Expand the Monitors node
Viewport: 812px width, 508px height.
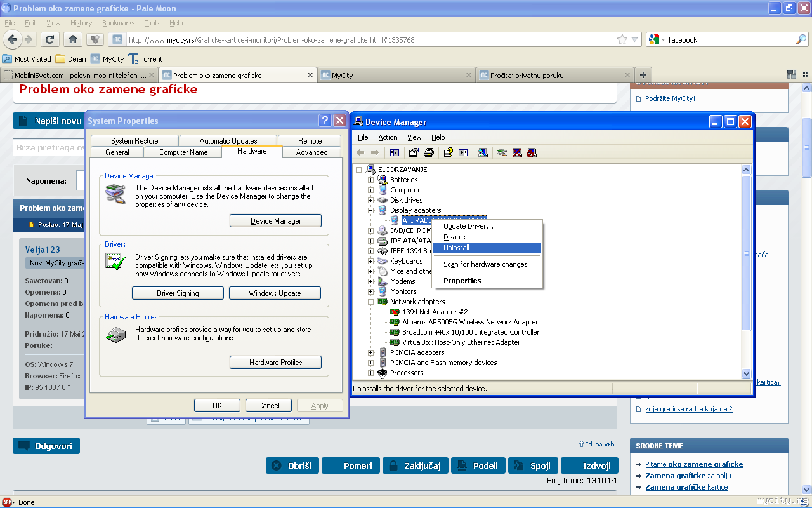point(370,291)
